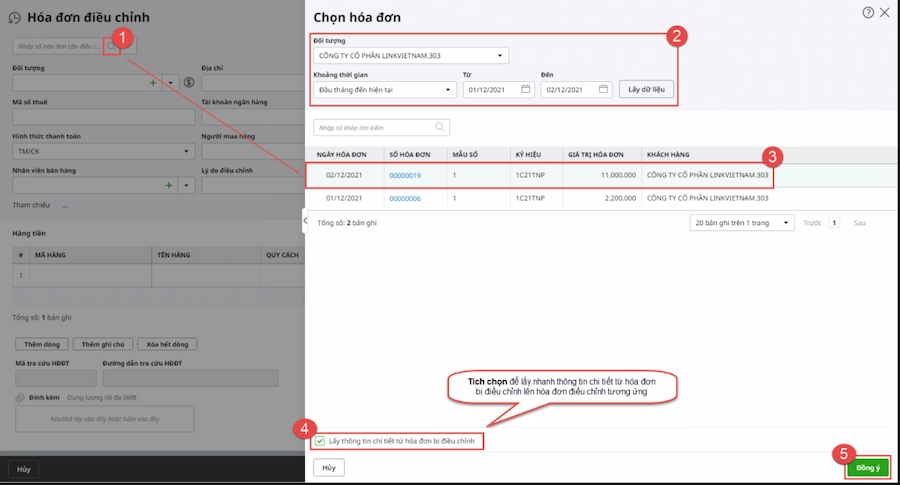Screen dimensions: 900x485
Task: Expand the Đối tượng company dropdown
Action: (x=500, y=56)
